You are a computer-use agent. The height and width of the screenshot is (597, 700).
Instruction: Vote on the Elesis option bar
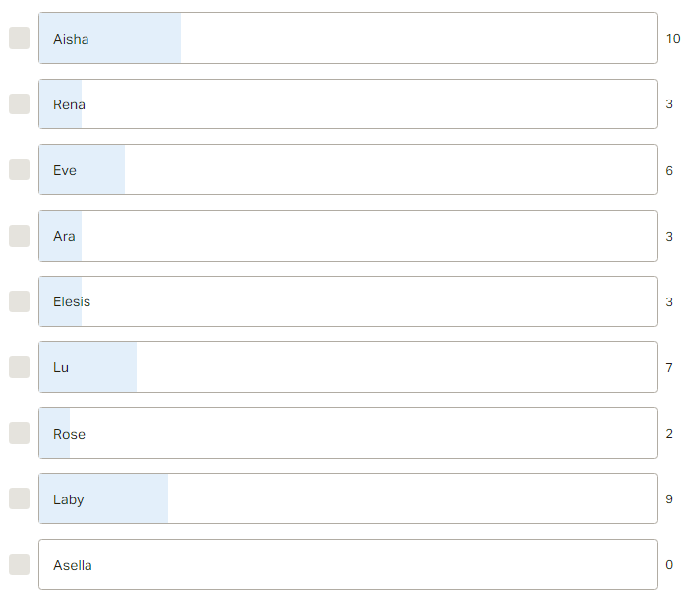348,301
